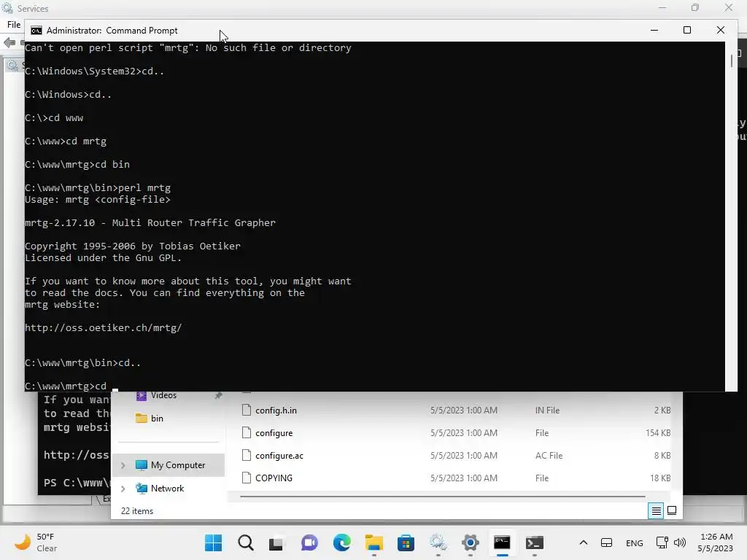The width and height of the screenshot is (747, 560).
Task: Open Task View on the taskbar
Action: (x=276, y=542)
